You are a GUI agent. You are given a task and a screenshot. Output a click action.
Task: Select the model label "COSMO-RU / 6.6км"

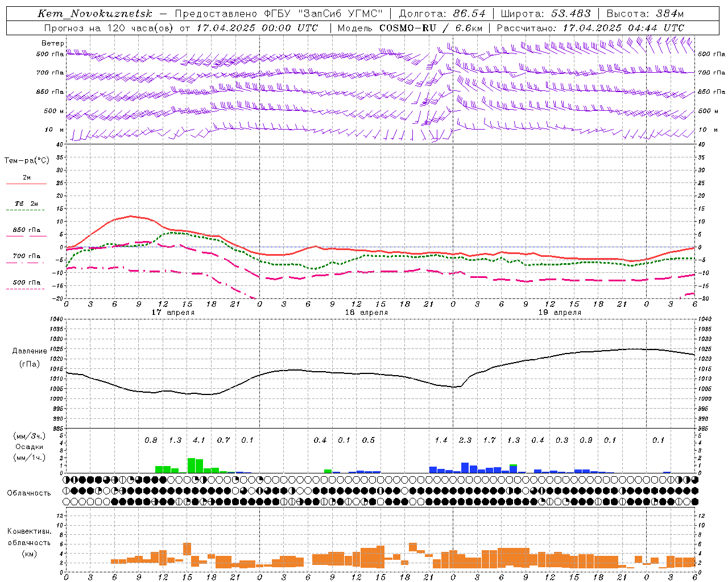431,28
